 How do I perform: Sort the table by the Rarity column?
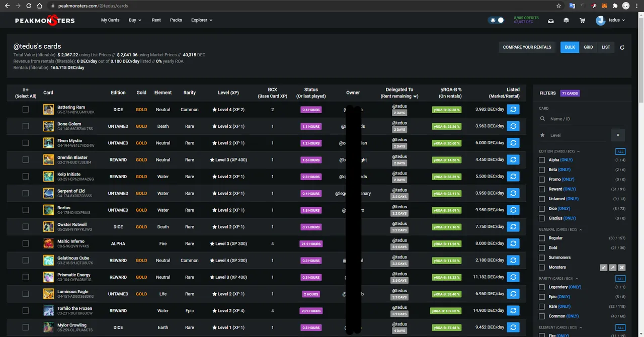coord(190,93)
